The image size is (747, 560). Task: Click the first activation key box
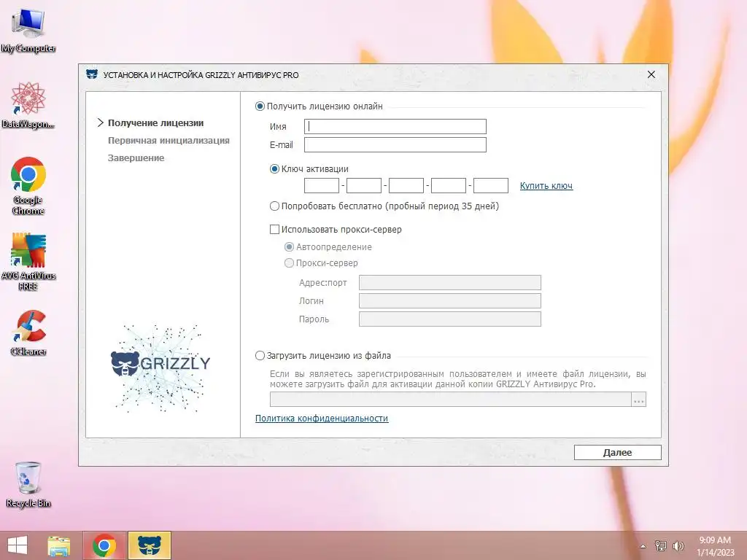[x=322, y=185]
